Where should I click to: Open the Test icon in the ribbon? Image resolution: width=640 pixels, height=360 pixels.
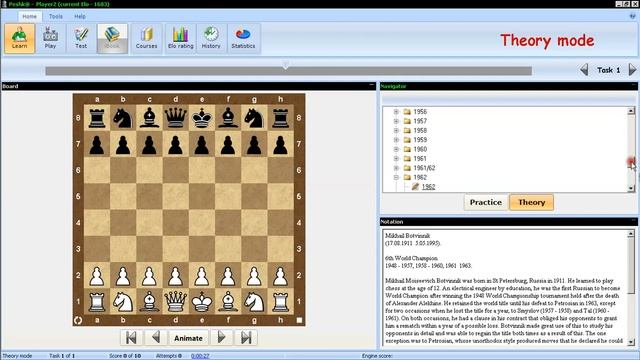[81, 38]
